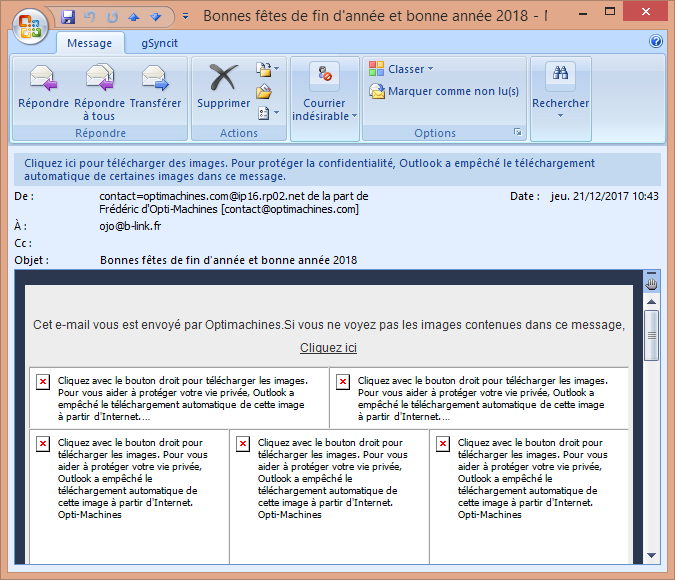Save via the quick access floppy icon
675x580 pixels.
[x=68, y=17]
